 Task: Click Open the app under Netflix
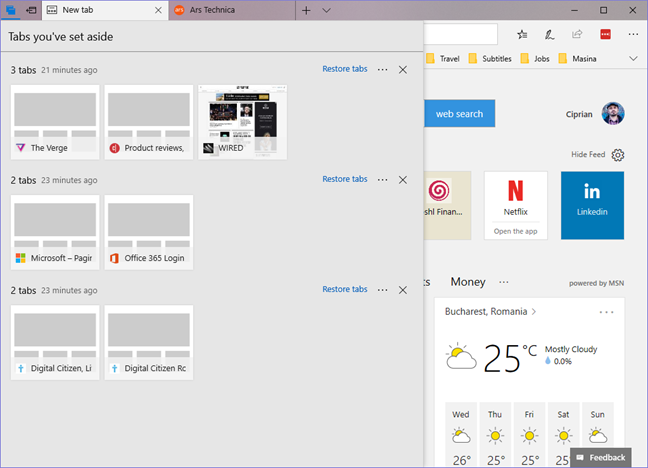pyautogui.click(x=516, y=232)
